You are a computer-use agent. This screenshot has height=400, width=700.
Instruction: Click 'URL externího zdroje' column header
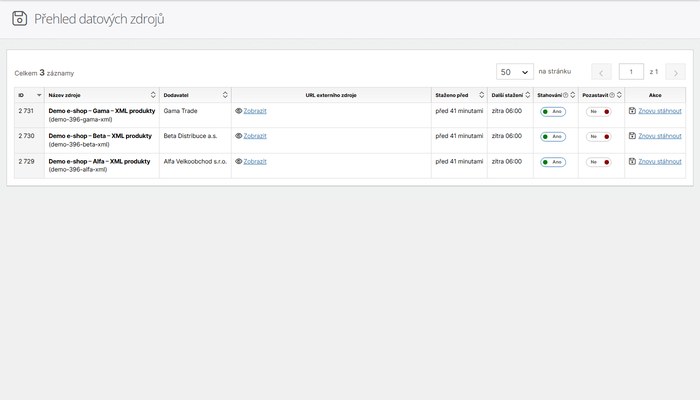coord(331,95)
